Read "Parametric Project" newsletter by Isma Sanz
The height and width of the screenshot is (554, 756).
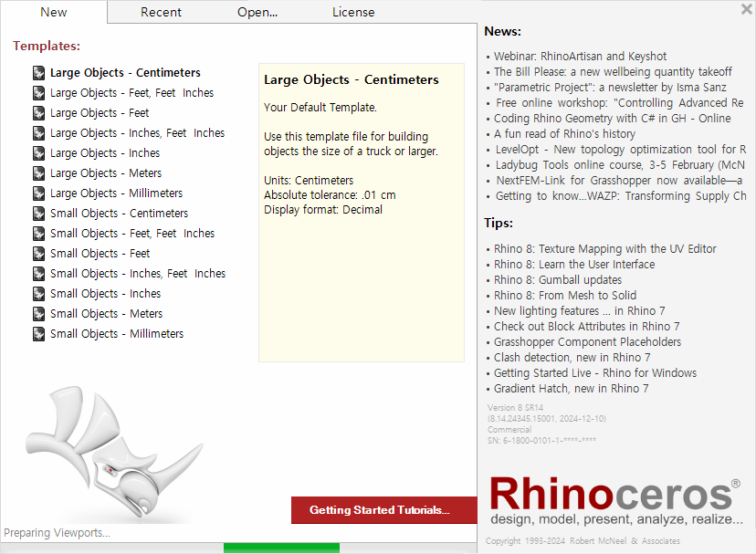pos(610,88)
